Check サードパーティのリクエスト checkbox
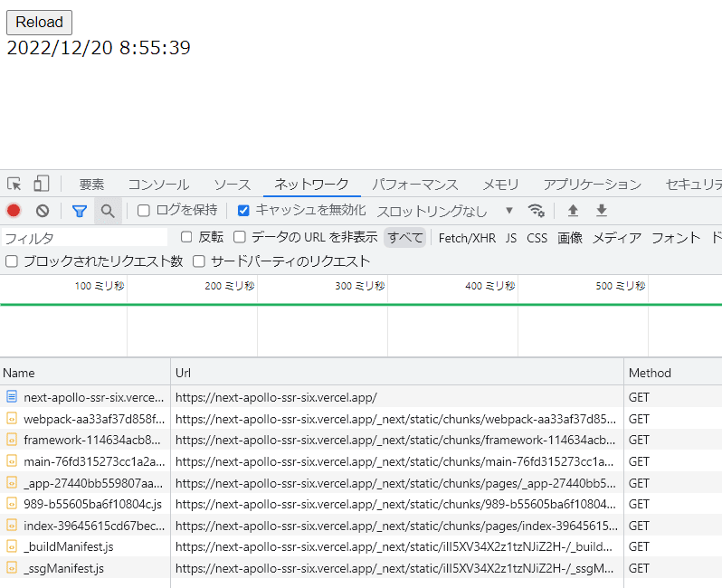Image resolution: width=722 pixels, height=588 pixels. click(x=199, y=261)
